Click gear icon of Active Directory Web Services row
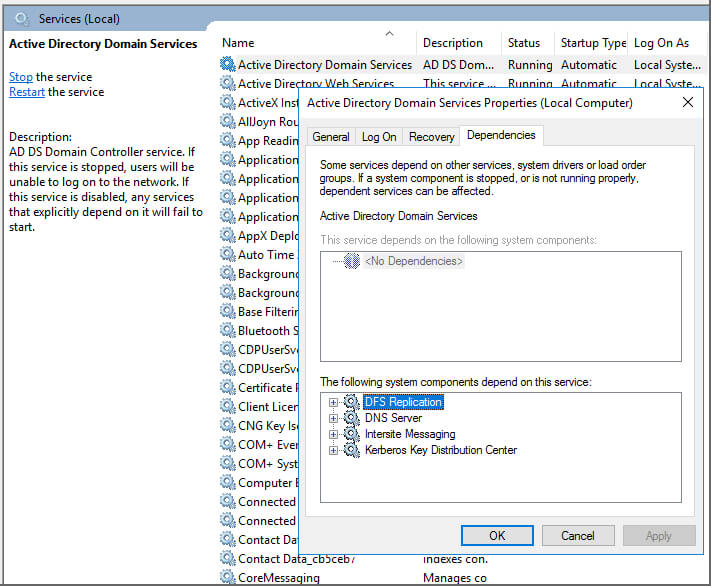The image size is (711, 586). pos(228,83)
